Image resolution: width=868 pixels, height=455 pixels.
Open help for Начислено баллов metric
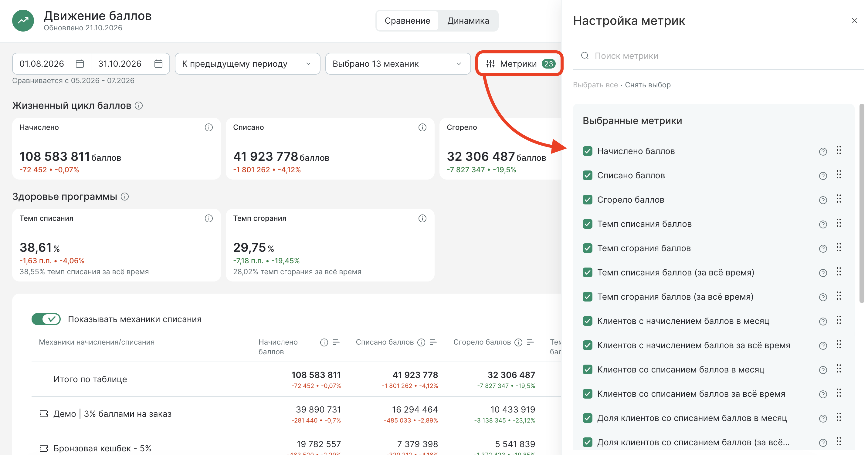[x=823, y=152]
